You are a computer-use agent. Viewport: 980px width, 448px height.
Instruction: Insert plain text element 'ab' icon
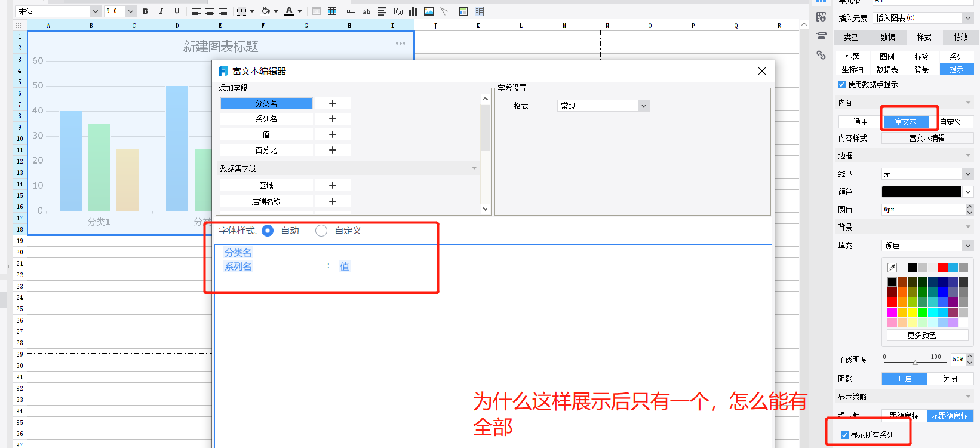(367, 11)
